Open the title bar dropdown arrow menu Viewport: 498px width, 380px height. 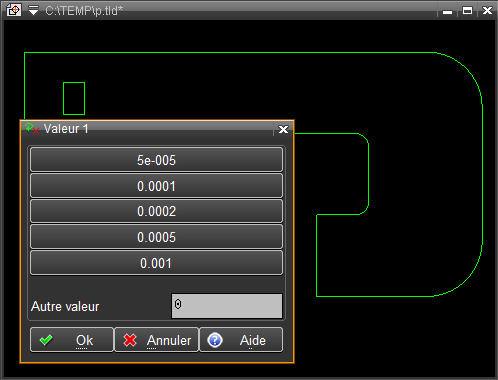(x=33, y=11)
